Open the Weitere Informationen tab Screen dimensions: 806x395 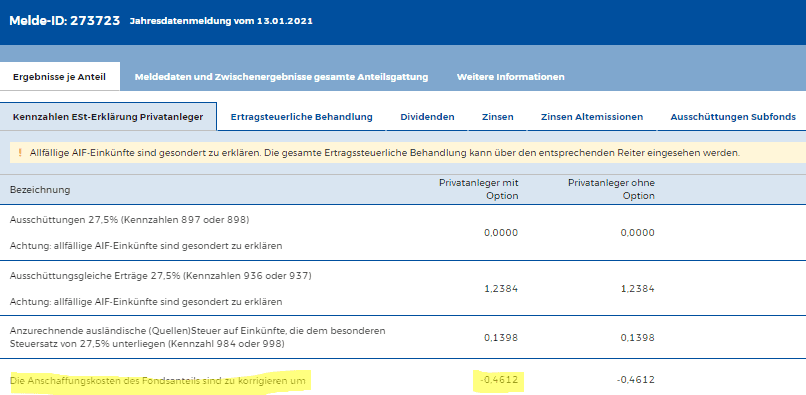[510, 77]
